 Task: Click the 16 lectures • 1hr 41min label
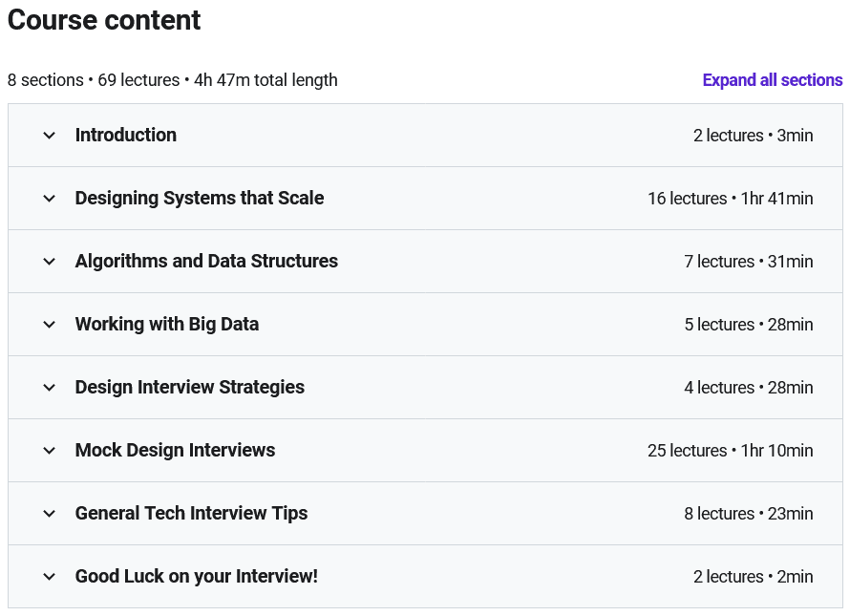[x=730, y=199]
